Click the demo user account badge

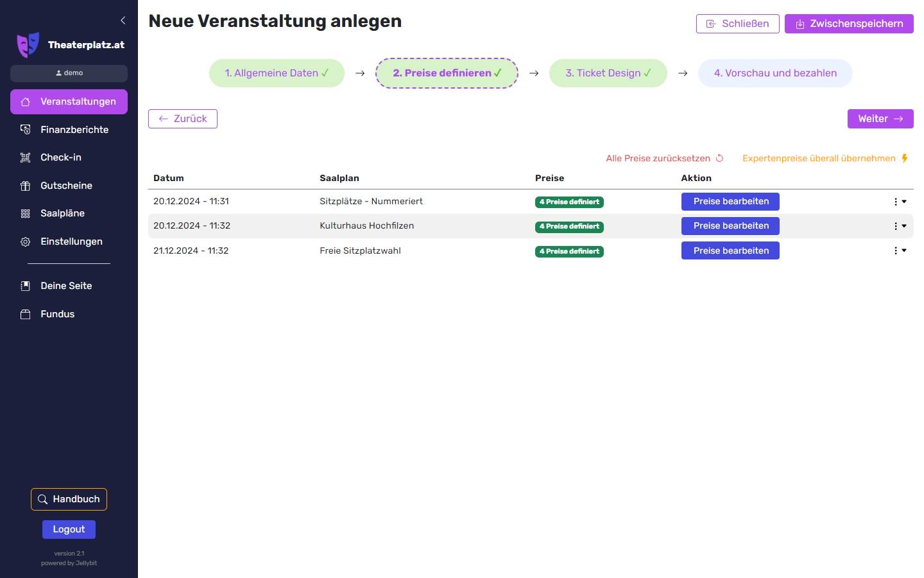[x=69, y=73]
